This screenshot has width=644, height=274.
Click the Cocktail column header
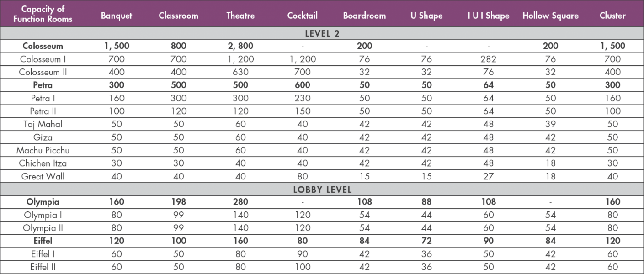(303, 16)
